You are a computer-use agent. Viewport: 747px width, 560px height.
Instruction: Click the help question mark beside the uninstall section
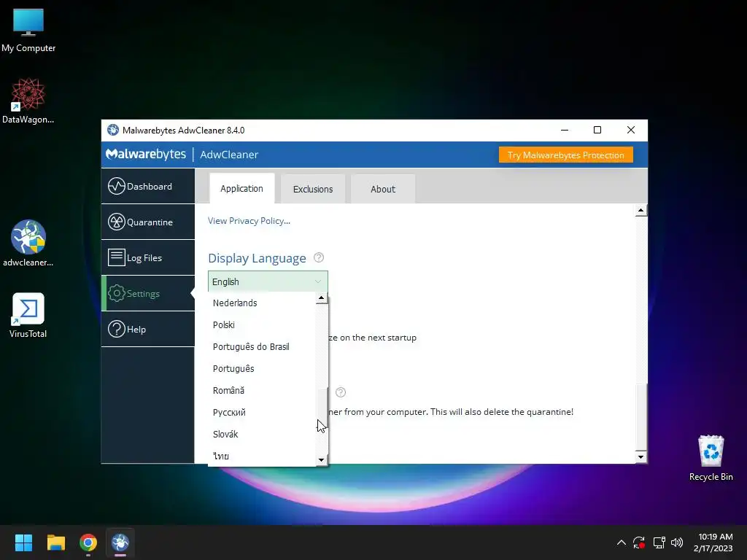(341, 392)
